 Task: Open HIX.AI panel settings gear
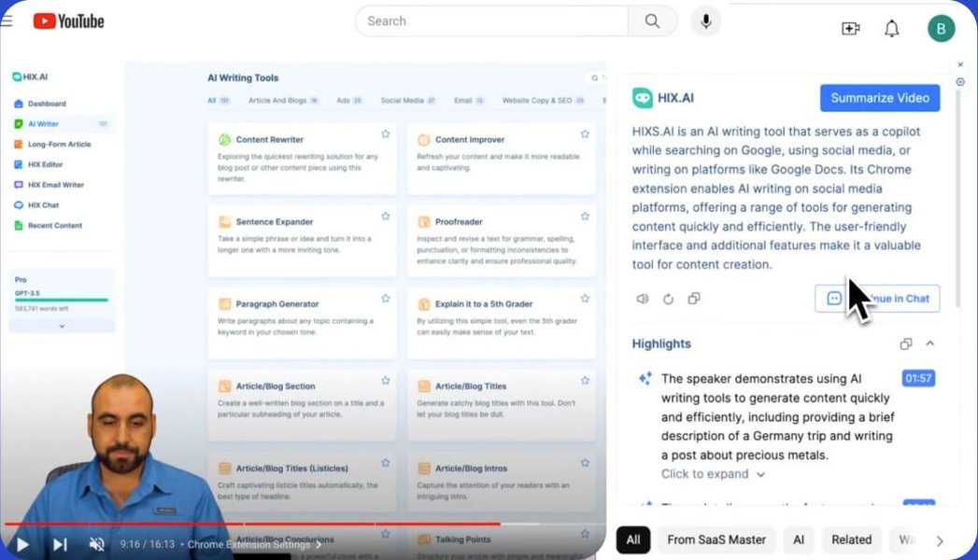[x=960, y=82]
